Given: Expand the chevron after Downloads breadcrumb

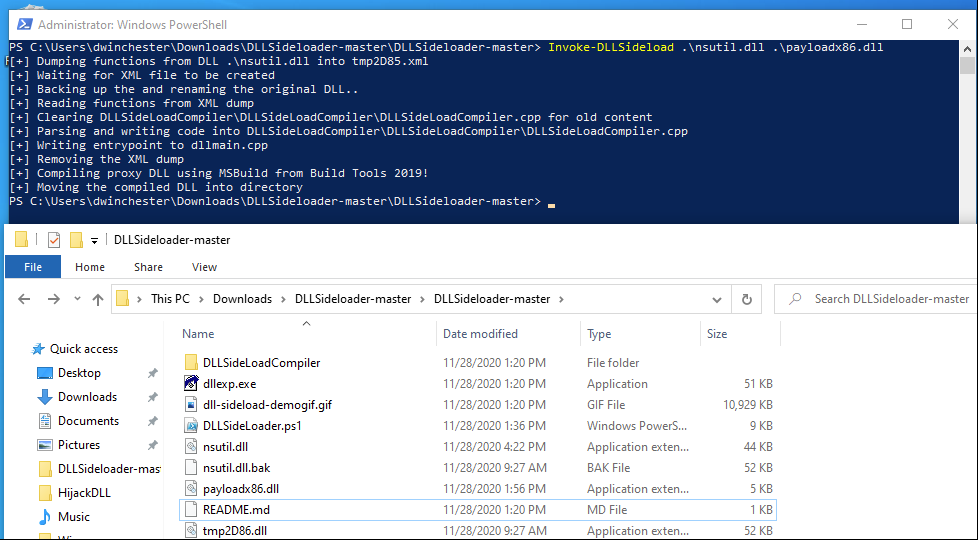Looking at the screenshot, I should point(284,299).
